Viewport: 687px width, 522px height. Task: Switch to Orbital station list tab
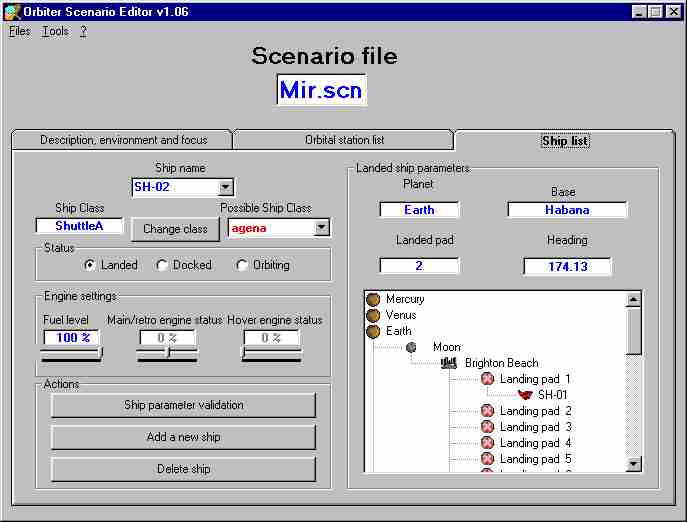click(x=344, y=140)
